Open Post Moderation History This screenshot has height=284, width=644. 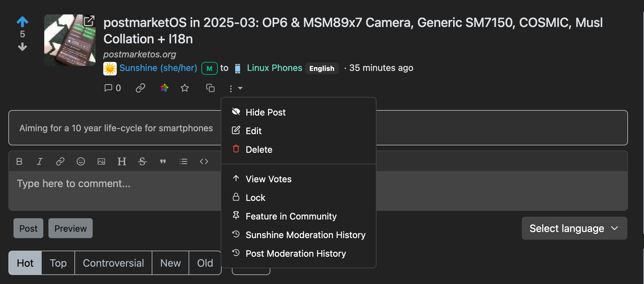(x=299, y=254)
